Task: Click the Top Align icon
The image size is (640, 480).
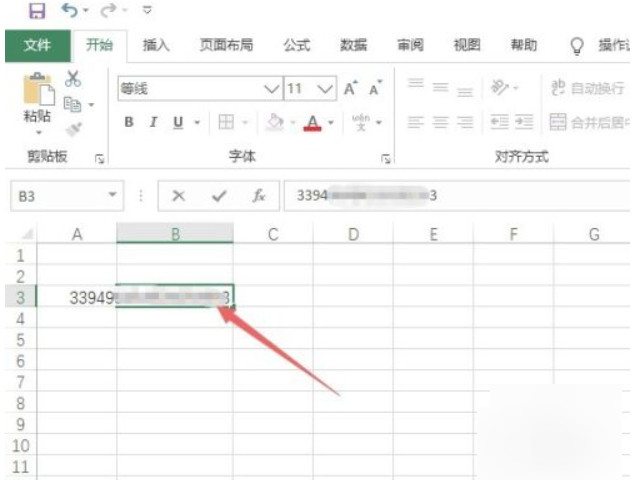Action: 416,84
